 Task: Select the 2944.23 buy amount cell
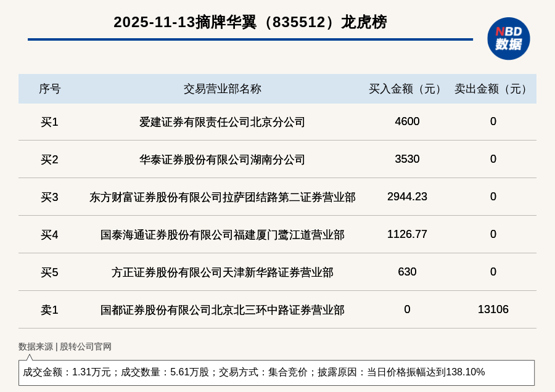[407, 197]
